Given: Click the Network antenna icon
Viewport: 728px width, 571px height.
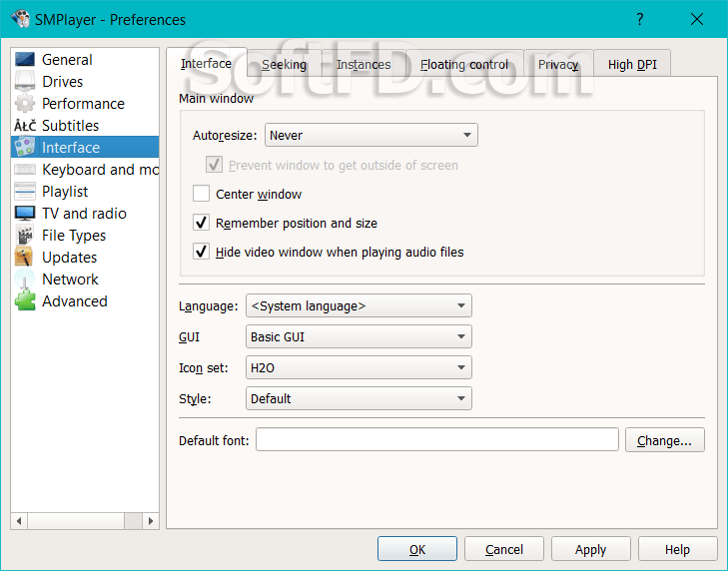Looking at the screenshot, I should (25, 279).
